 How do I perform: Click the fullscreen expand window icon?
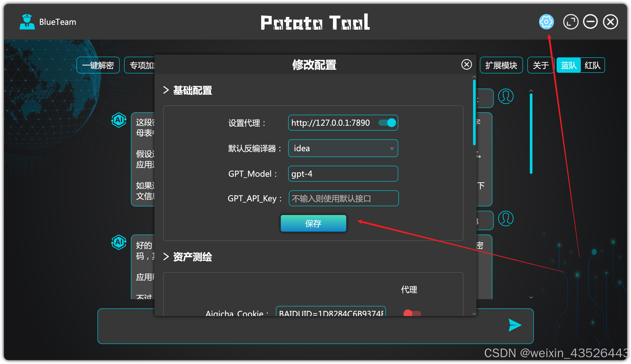click(570, 22)
